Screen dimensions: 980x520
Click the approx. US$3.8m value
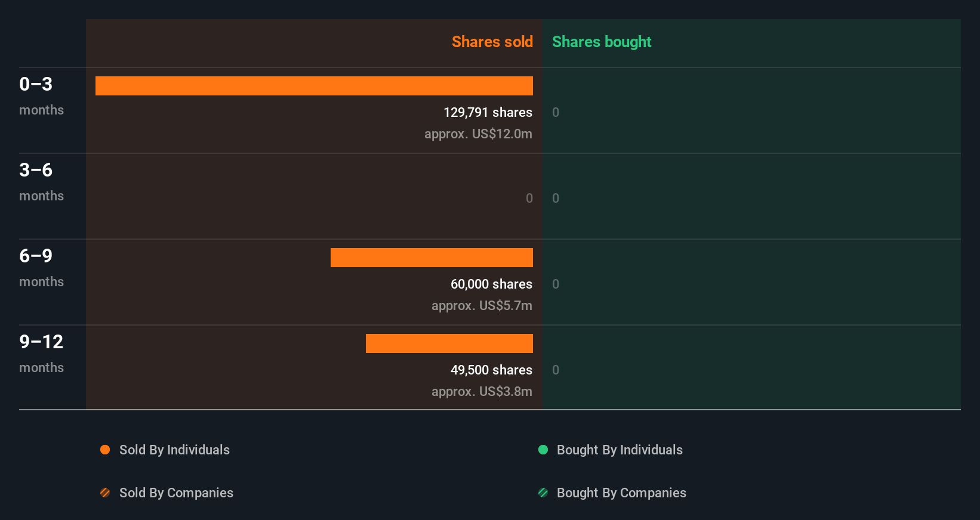pos(482,391)
